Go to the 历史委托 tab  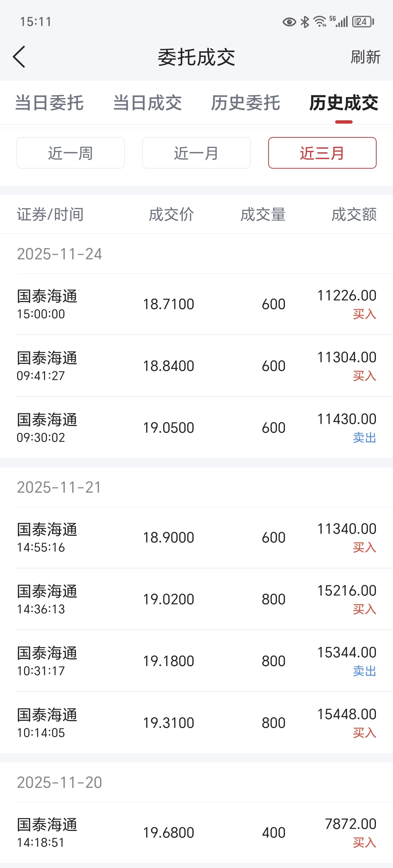coord(246,103)
